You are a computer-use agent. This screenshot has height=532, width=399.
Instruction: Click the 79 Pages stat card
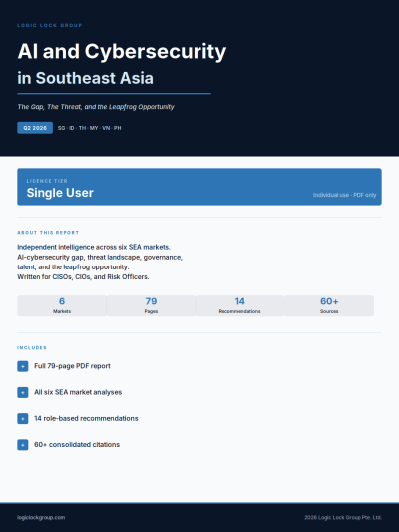coord(151,305)
